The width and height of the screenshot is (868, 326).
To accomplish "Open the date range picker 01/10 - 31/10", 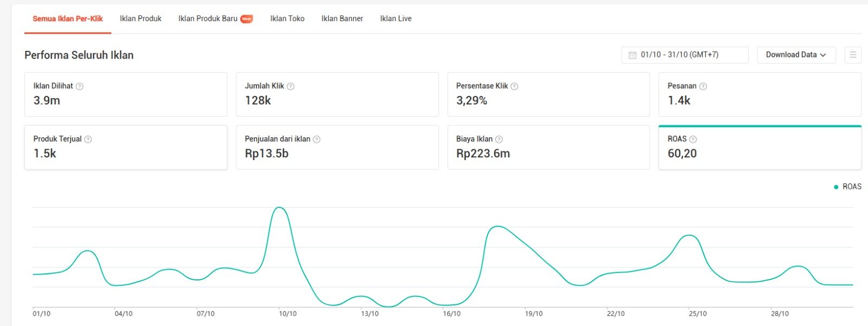I will coord(685,55).
